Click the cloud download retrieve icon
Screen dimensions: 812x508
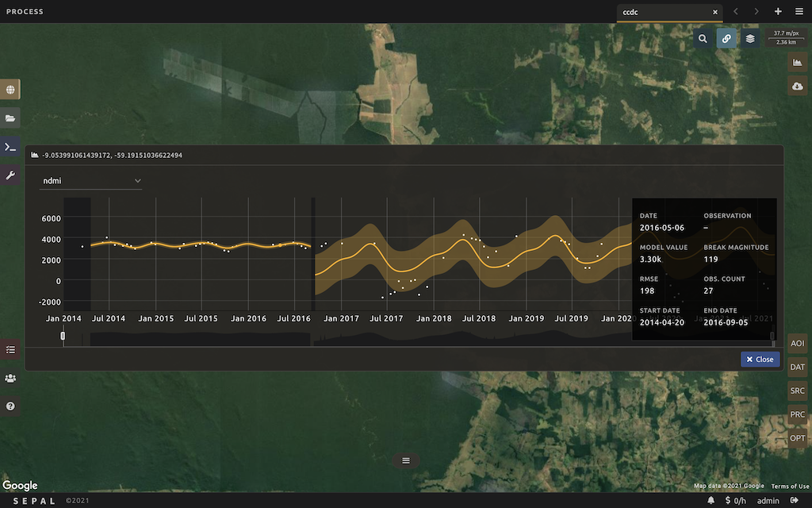click(798, 86)
